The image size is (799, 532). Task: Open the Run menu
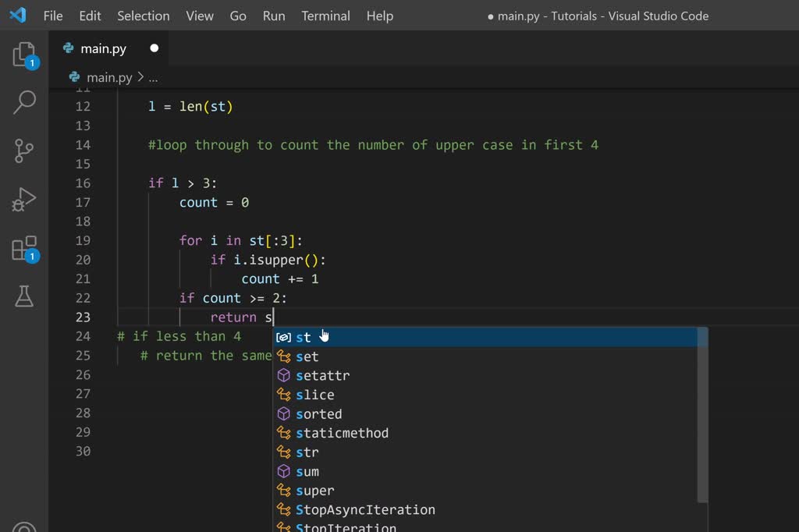[x=274, y=16]
